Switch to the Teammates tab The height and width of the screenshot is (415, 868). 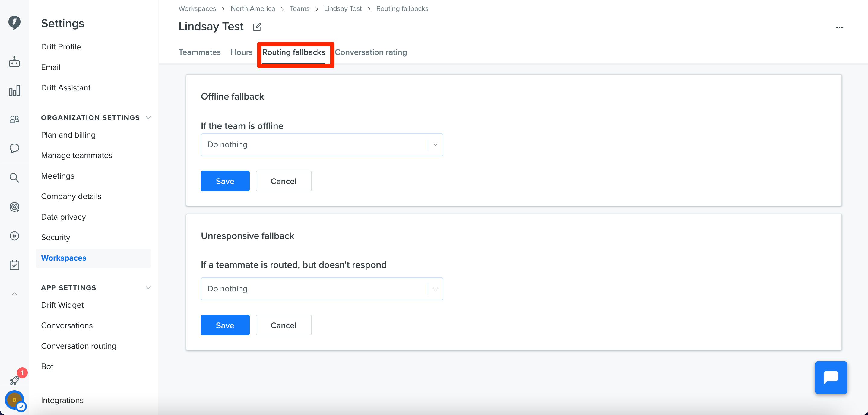click(199, 52)
